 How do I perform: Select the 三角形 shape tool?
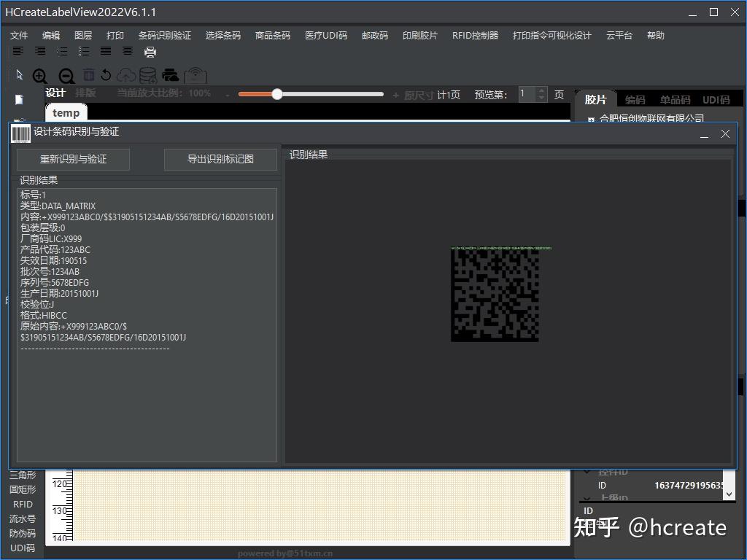(22, 475)
